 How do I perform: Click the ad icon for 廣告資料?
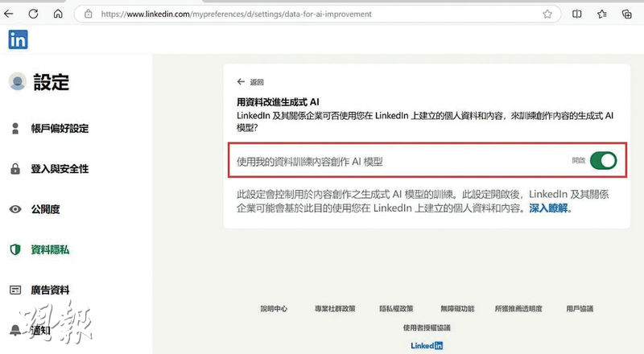click(x=15, y=290)
